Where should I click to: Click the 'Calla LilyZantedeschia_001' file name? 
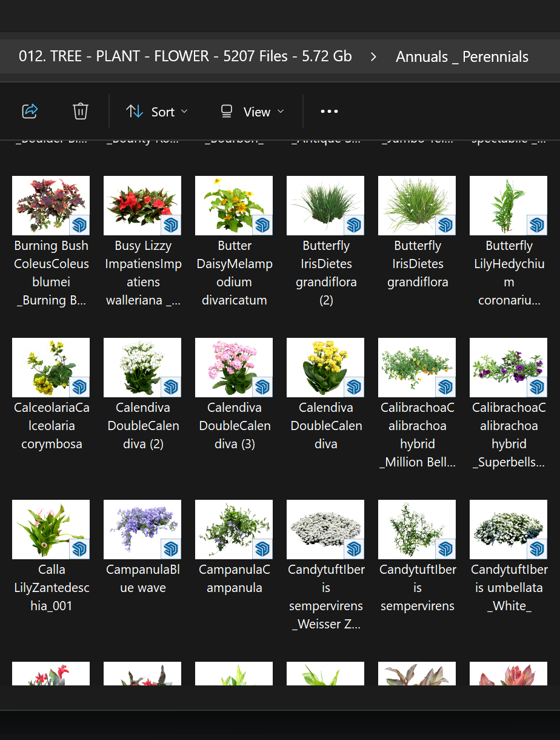click(x=52, y=588)
